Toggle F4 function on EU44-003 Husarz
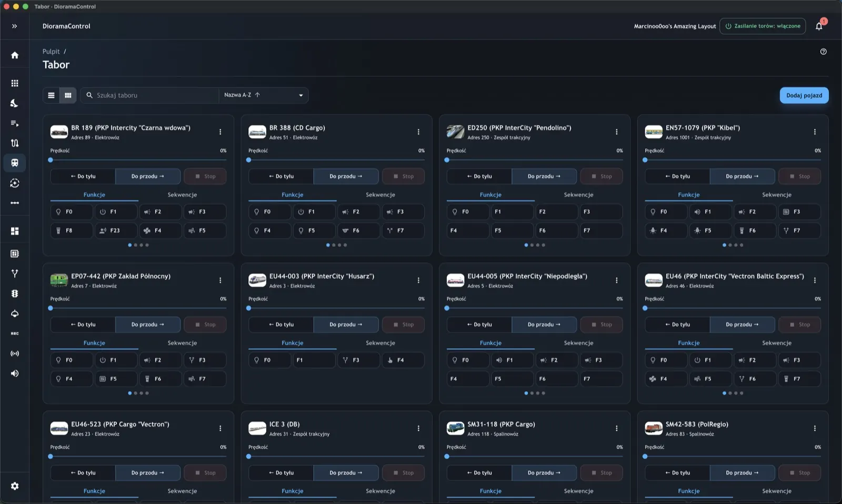Viewport: 842px width, 504px height. (x=403, y=360)
